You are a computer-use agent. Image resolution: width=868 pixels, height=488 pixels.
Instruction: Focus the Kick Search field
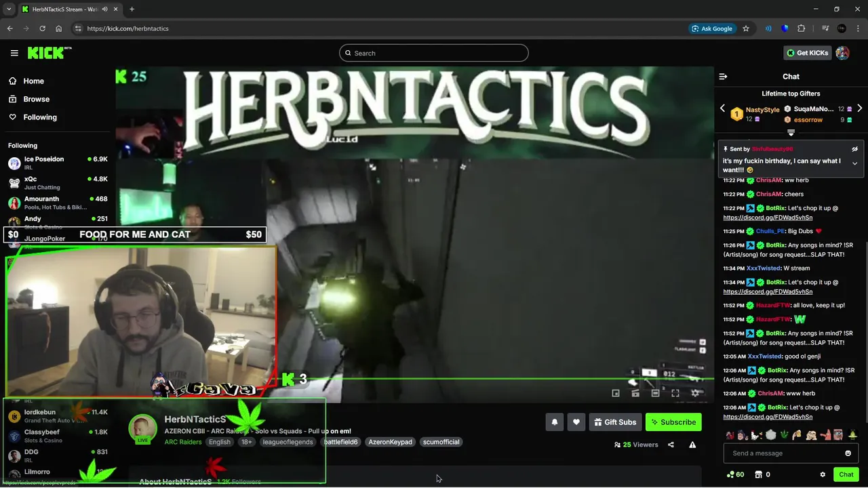click(x=434, y=53)
